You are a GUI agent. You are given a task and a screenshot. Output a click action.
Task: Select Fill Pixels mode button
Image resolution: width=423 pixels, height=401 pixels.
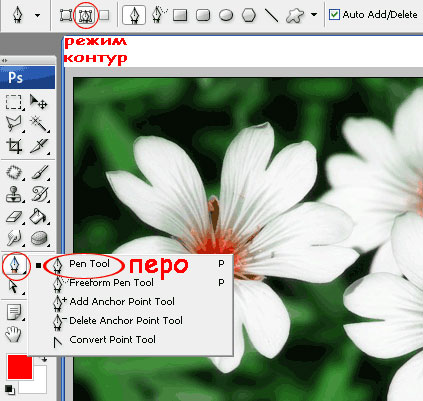104,15
